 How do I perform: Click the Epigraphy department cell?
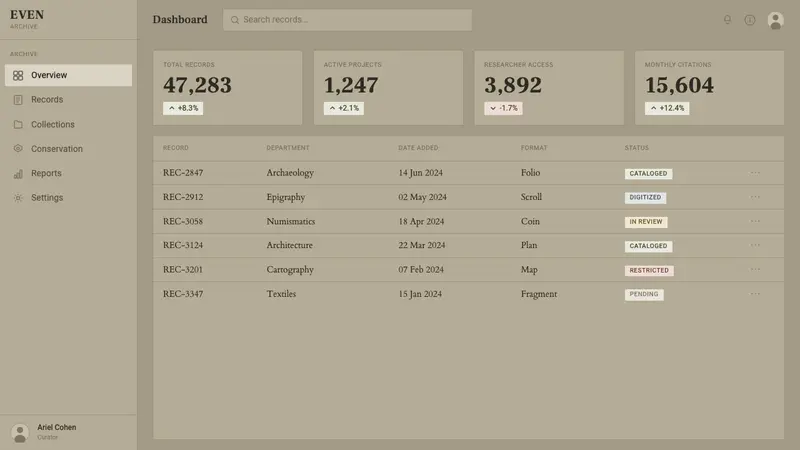tap(286, 197)
